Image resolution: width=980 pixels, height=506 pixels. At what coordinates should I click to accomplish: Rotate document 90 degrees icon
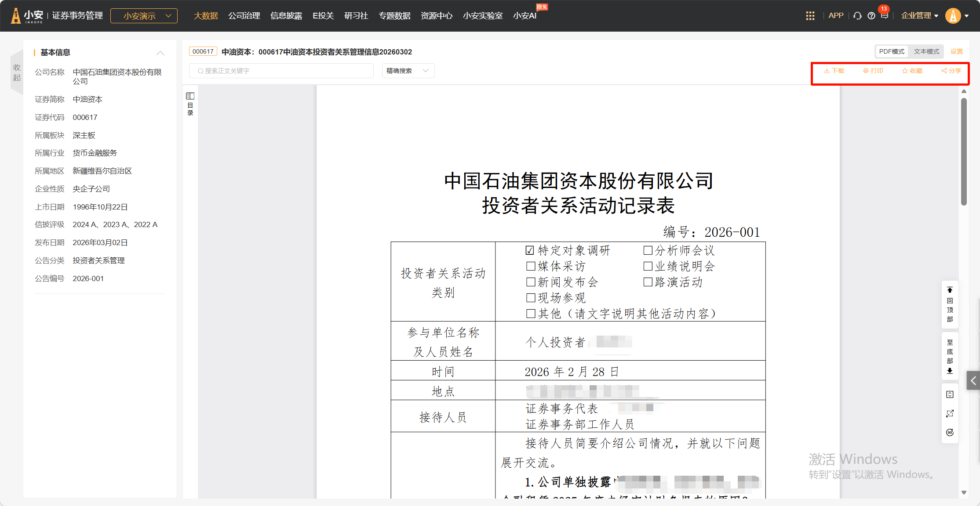[950, 433]
